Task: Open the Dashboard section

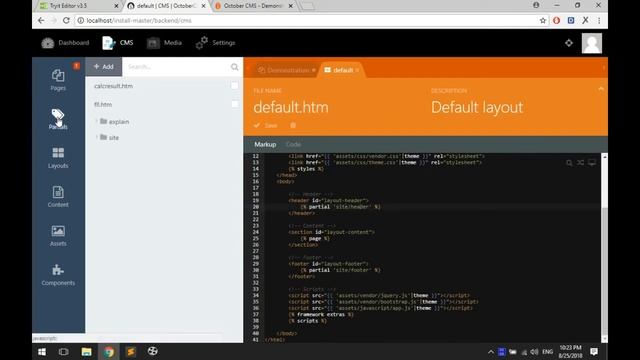Action: (65, 43)
